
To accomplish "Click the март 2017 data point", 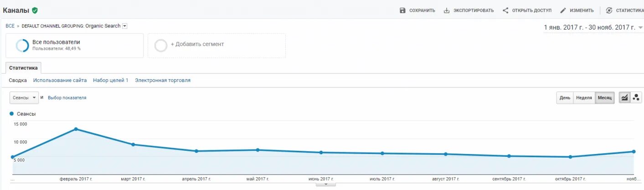I will 133,144.
